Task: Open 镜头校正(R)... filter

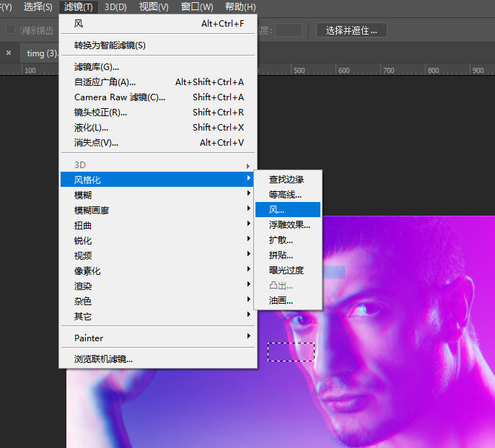Action: click(x=159, y=113)
